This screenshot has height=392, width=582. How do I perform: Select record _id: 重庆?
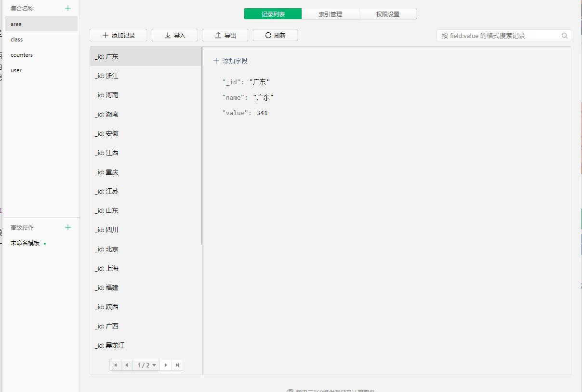[145, 172]
